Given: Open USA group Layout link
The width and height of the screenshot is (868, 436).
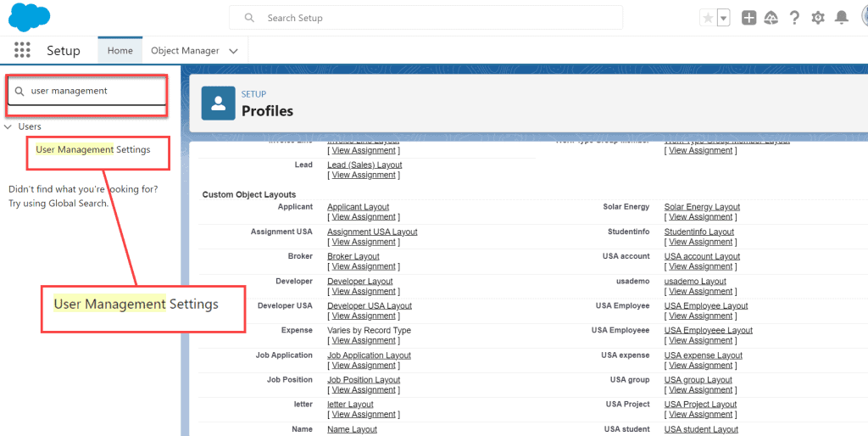Looking at the screenshot, I should 698,380.
